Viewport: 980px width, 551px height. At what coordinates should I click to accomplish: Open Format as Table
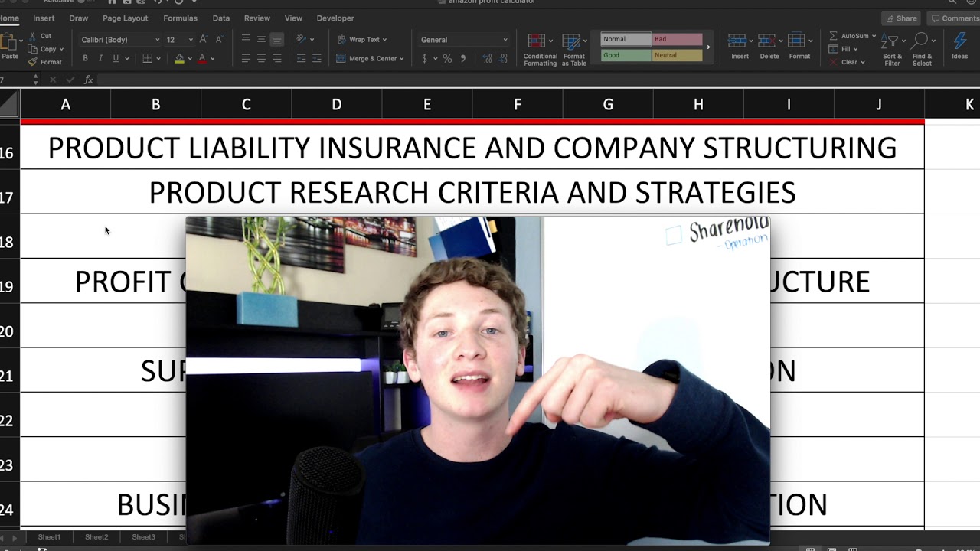[573, 50]
